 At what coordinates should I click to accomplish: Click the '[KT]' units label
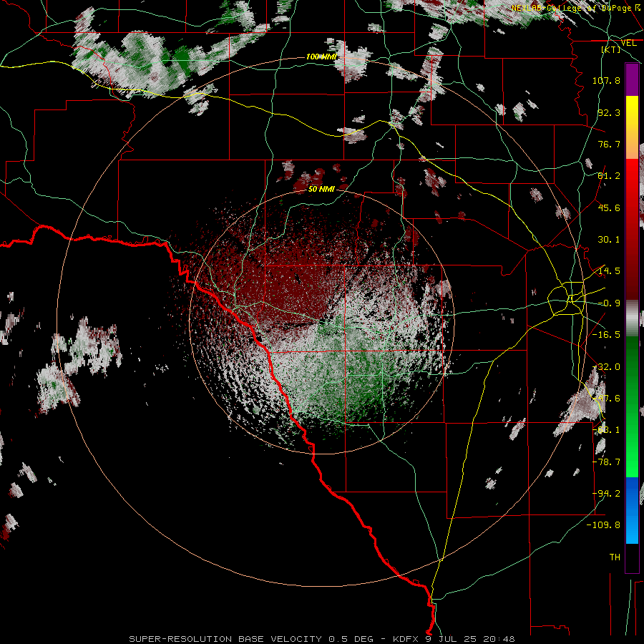(x=611, y=49)
